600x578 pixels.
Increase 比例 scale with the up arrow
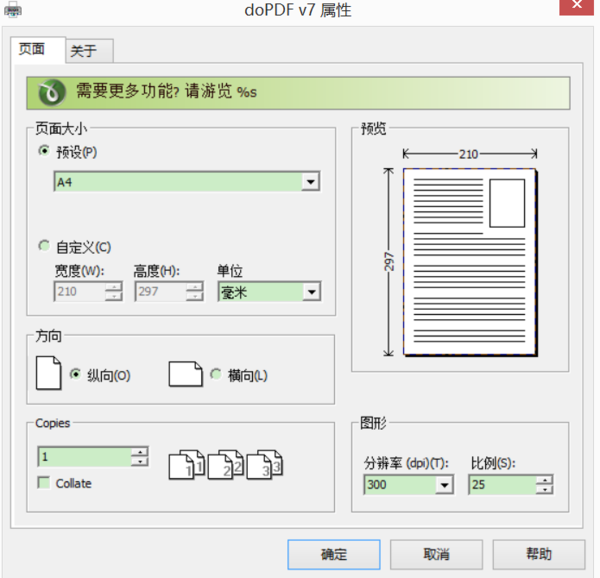coord(545,480)
